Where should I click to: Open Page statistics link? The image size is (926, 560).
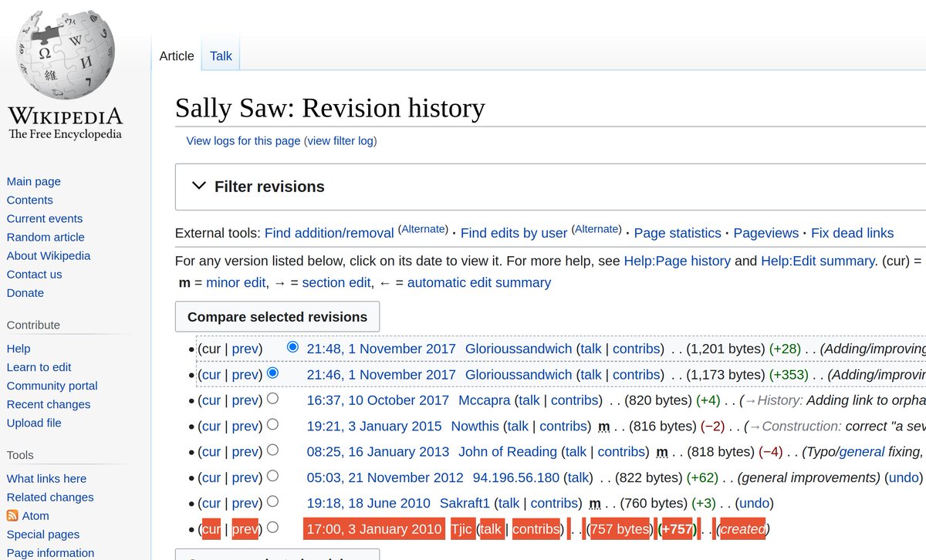678,233
